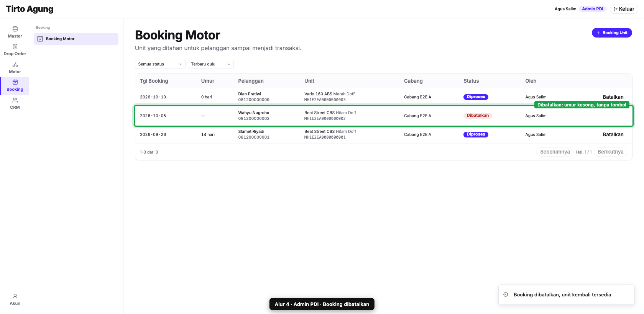
Task: Click the calendar icon beside Booking Motor
Action: coord(40,39)
